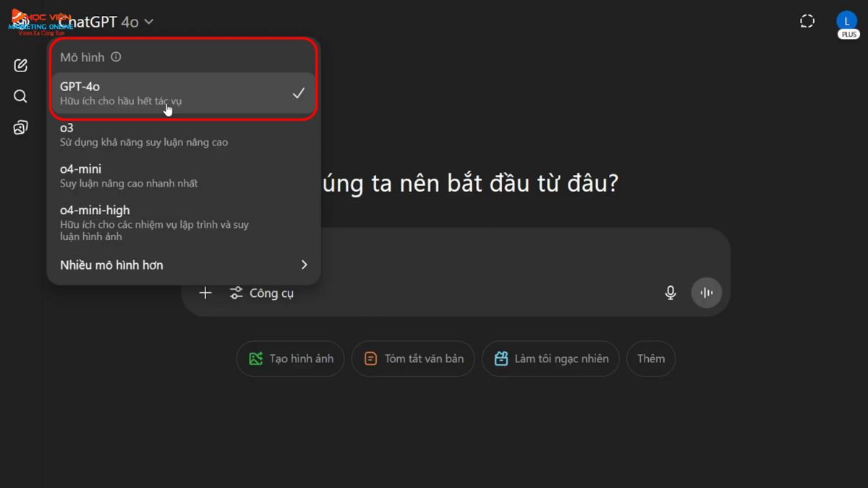Expand the Nhiều mô hình hơn submenu arrow
This screenshot has width=868, height=488.
305,265
